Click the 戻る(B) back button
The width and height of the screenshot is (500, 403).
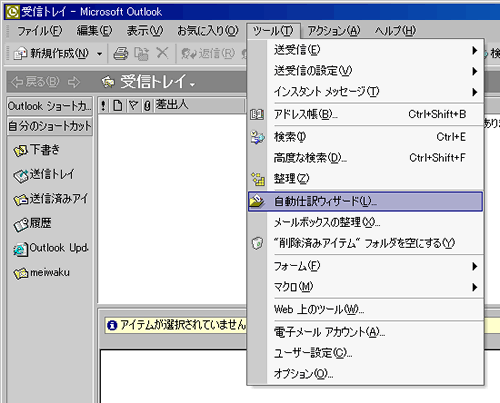tap(35, 82)
